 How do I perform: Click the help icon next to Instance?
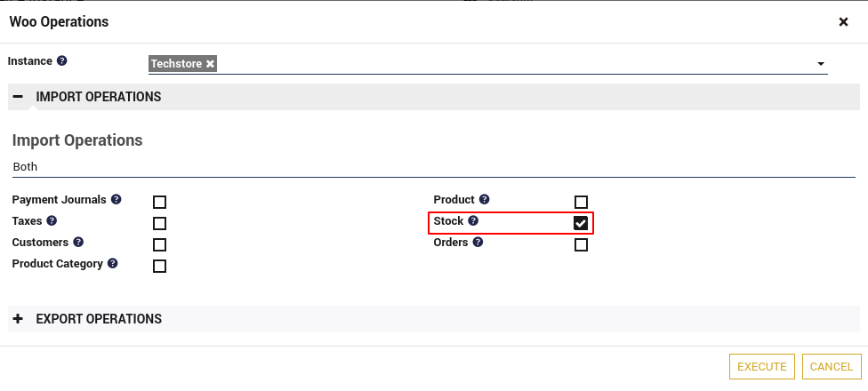[62, 61]
